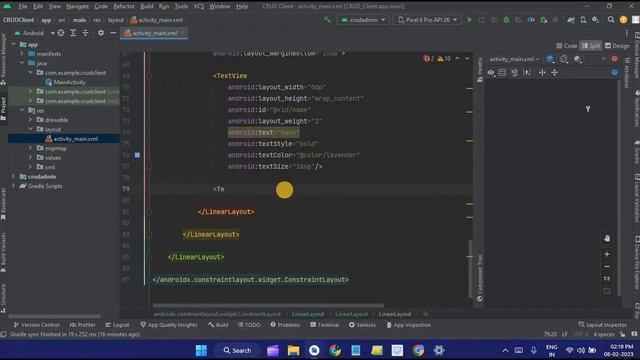Select MainActivity in the project tree
The image size is (640, 360).
[65, 82]
